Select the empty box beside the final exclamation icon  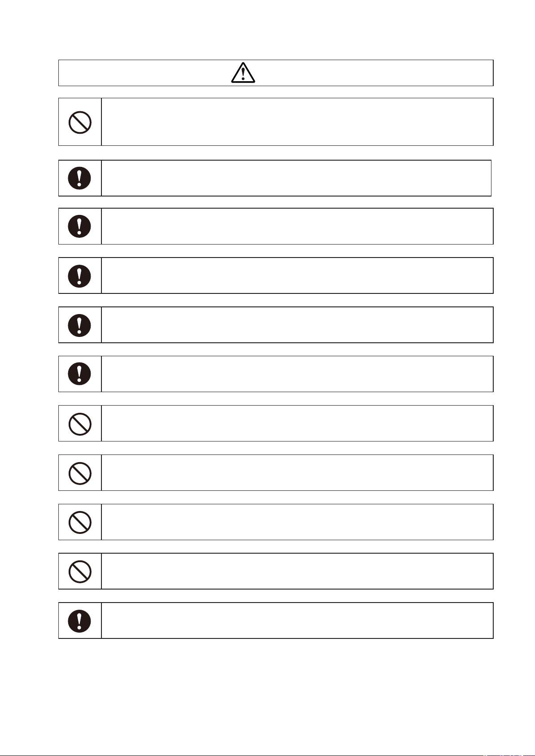[298, 621]
